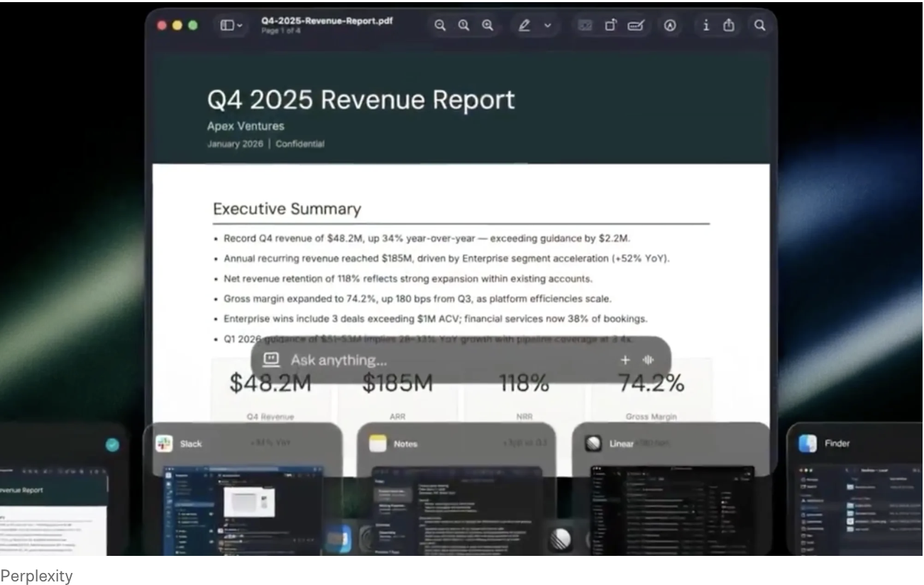Open the document info inspector
The height and width of the screenshot is (585, 924).
click(705, 26)
